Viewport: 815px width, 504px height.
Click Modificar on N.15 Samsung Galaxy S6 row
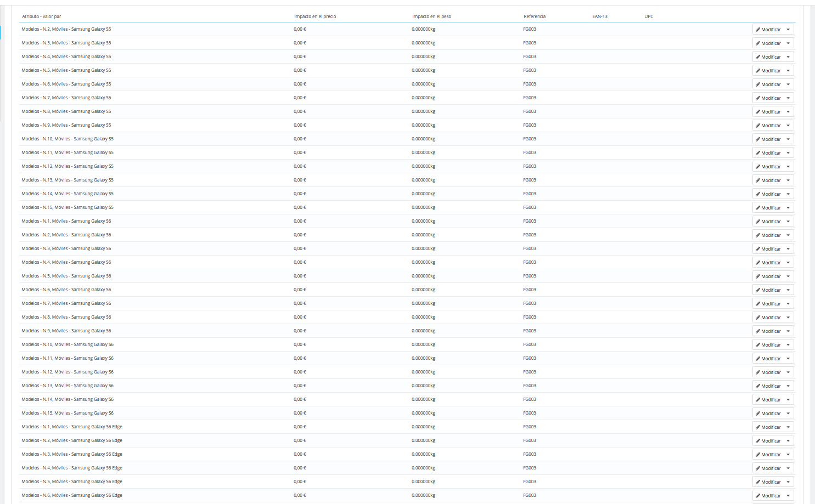click(x=768, y=414)
